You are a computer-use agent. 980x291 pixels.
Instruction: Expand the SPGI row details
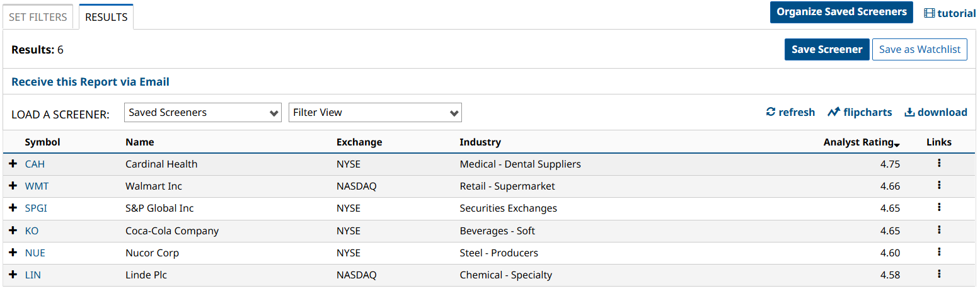(x=13, y=208)
